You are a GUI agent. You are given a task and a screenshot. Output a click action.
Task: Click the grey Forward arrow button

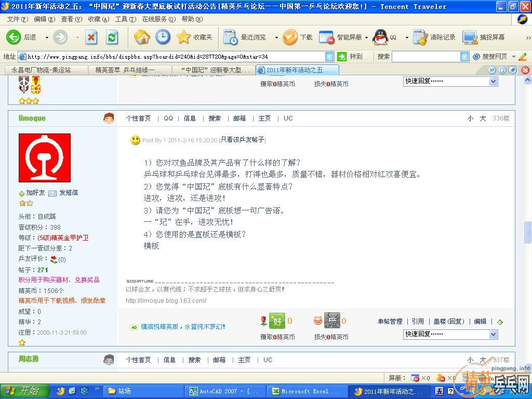(60, 37)
